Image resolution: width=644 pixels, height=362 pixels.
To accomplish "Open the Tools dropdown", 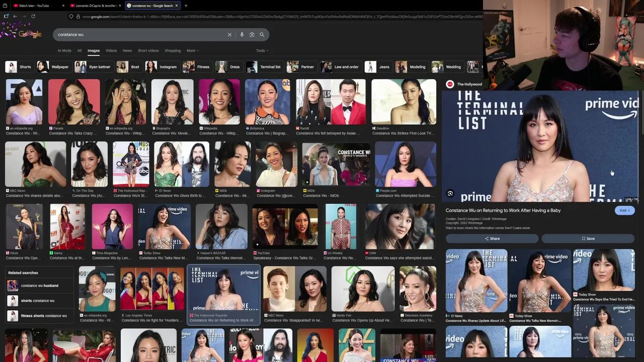I will click(262, 51).
